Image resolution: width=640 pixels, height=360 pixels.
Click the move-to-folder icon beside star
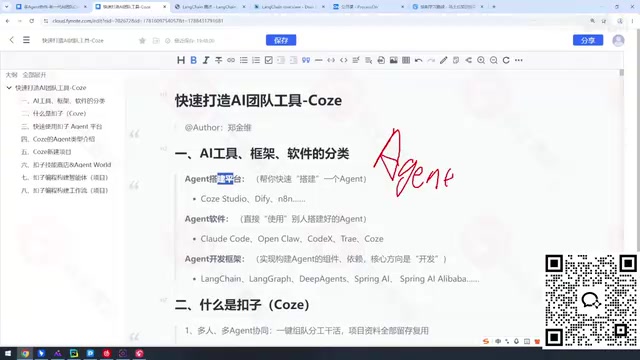pyautogui.click(x=156, y=40)
